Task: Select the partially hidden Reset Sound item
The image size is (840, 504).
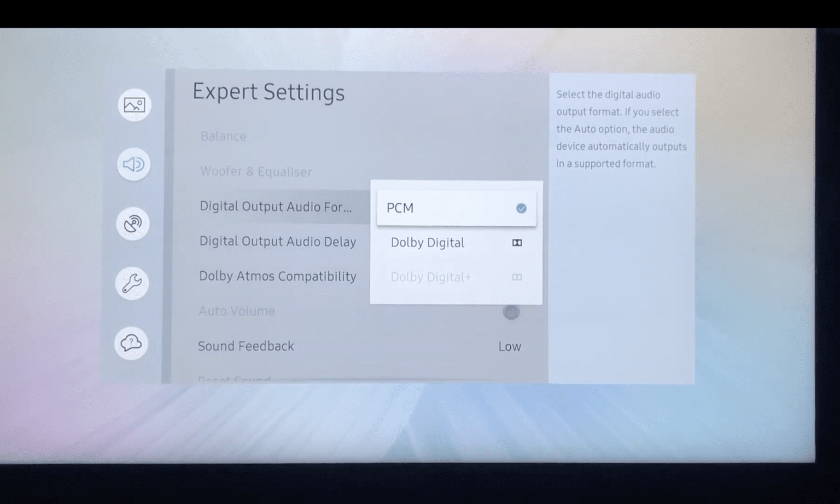Action: (234, 379)
